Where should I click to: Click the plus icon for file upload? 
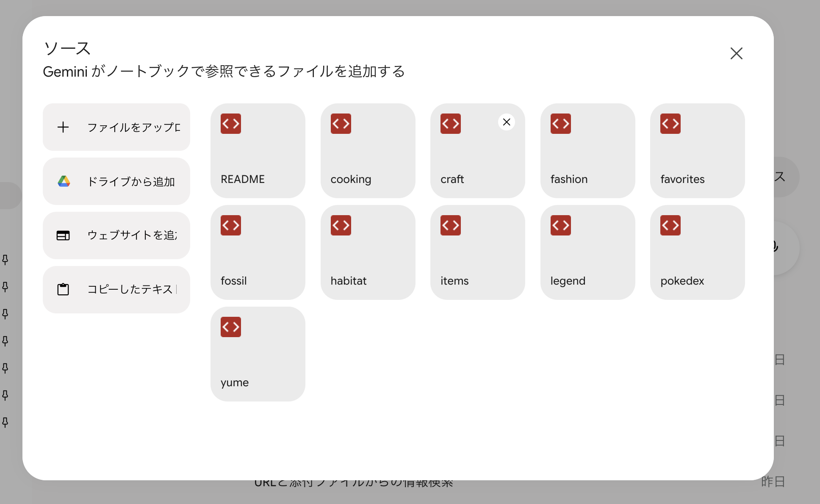[x=63, y=127]
